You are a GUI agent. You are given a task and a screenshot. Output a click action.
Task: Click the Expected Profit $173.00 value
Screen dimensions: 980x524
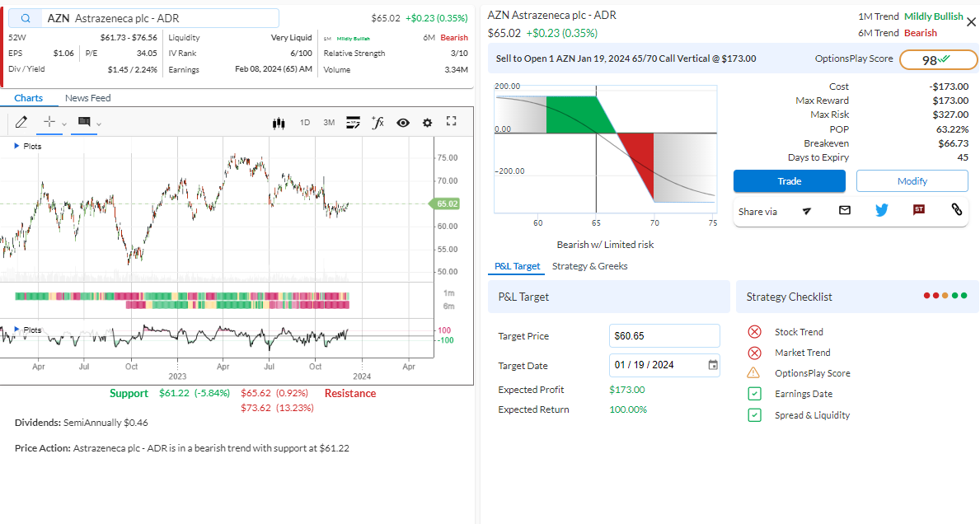coord(627,390)
